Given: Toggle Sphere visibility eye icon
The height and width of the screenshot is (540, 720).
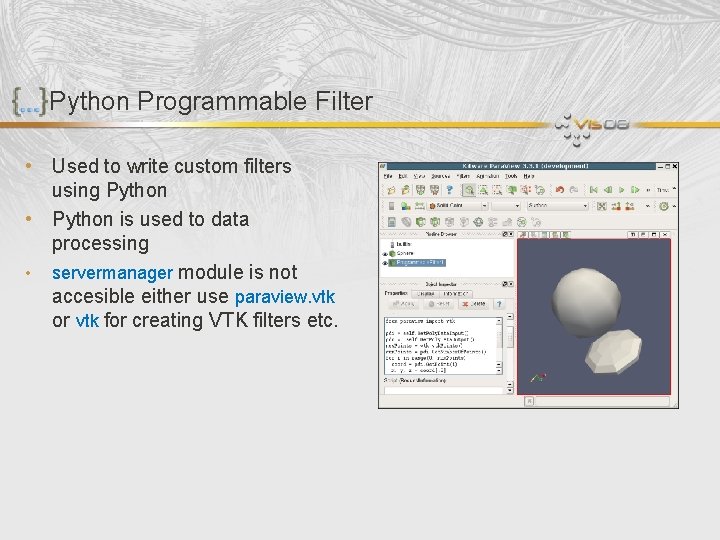Looking at the screenshot, I should (385, 254).
